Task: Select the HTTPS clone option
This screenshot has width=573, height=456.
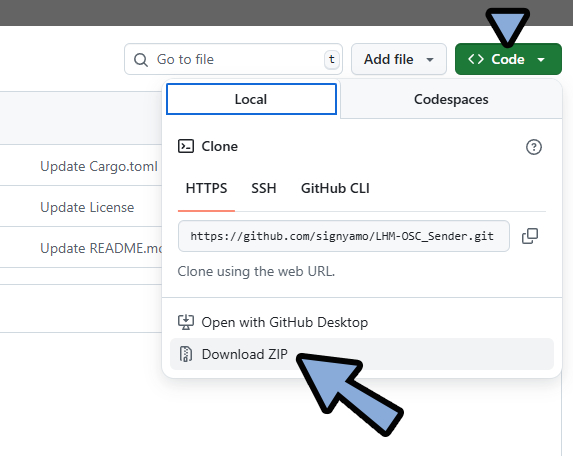Action: pyautogui.click(x=206, y=189)
